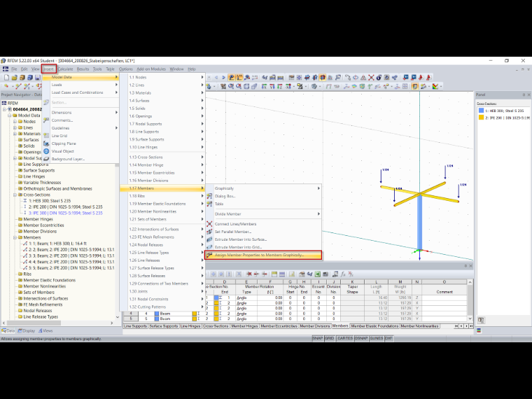
Task: Toggle SNAP in the status bar
Action: (318, 338)
